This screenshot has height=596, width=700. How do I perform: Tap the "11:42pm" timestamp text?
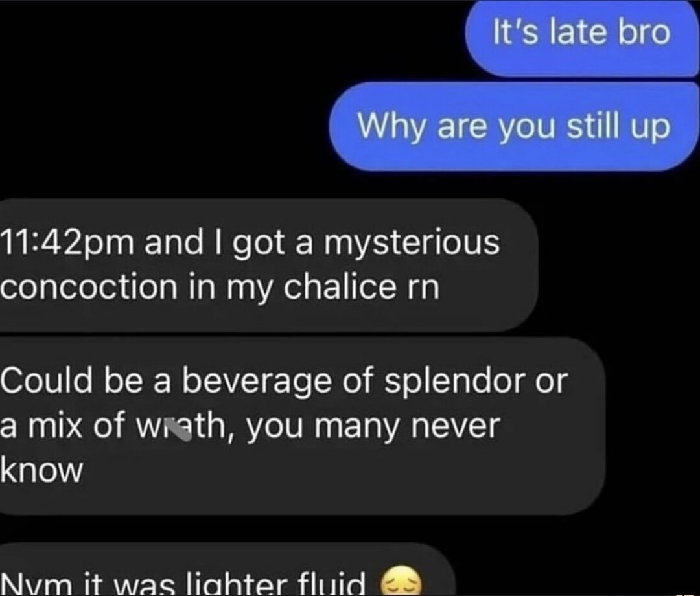[x=67, y=244]
